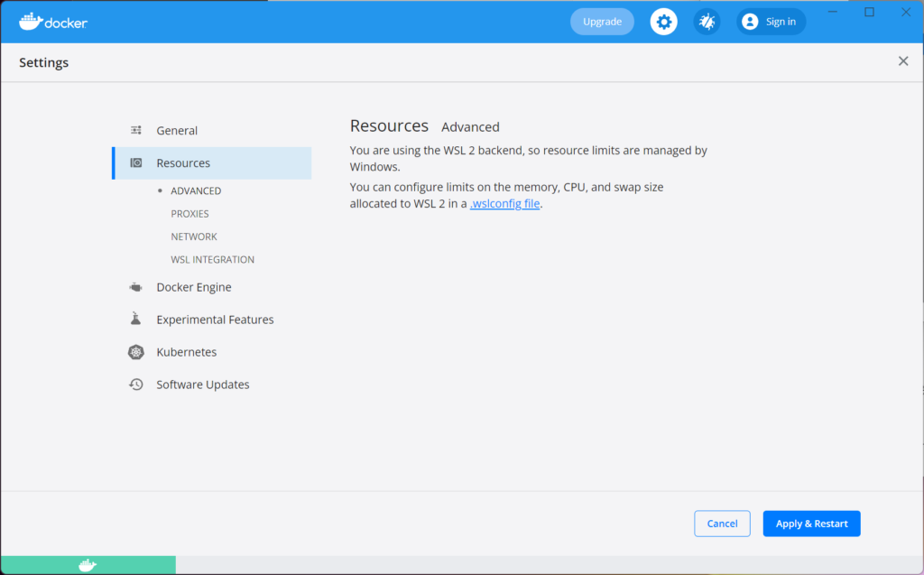This screenshot has height=575, width=924.
Task: Open the WSL INTEGRATION subsection
Action: (x=213, y=259)
